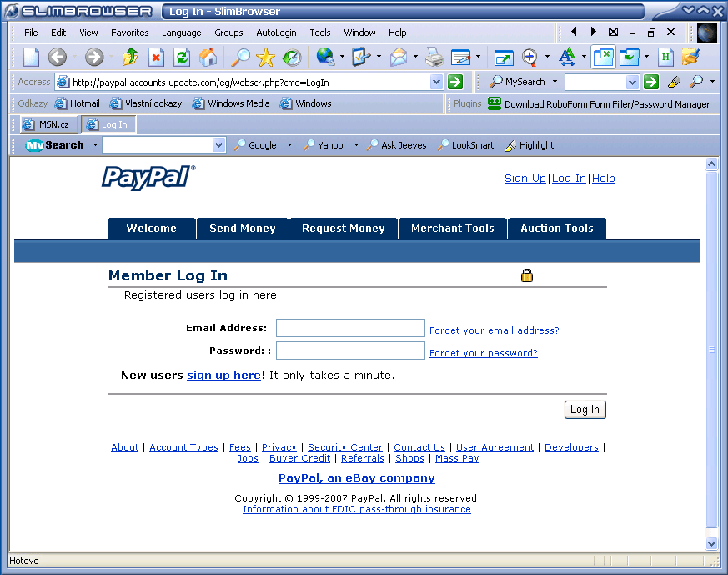Click the spinning globe icon top right
Screen dimensions: 728x575
pyautogui.click(x=707, y=33)
